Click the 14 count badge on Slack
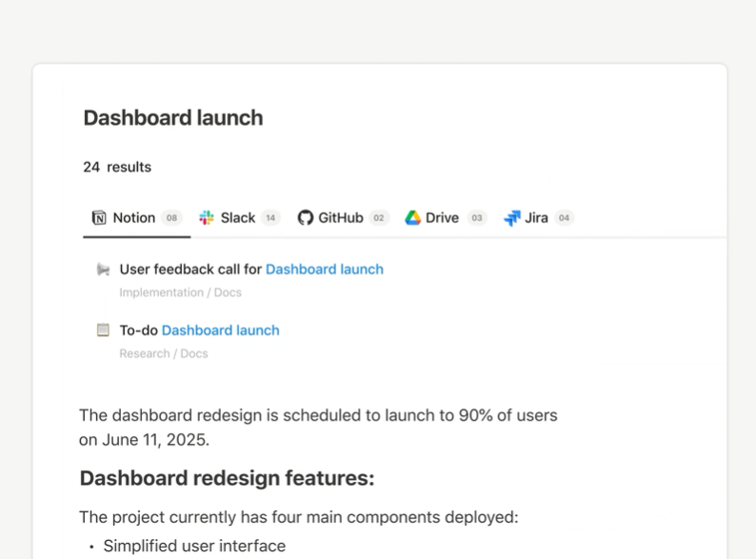This screenshot has width=756, height=559. (x=270, y=218)
